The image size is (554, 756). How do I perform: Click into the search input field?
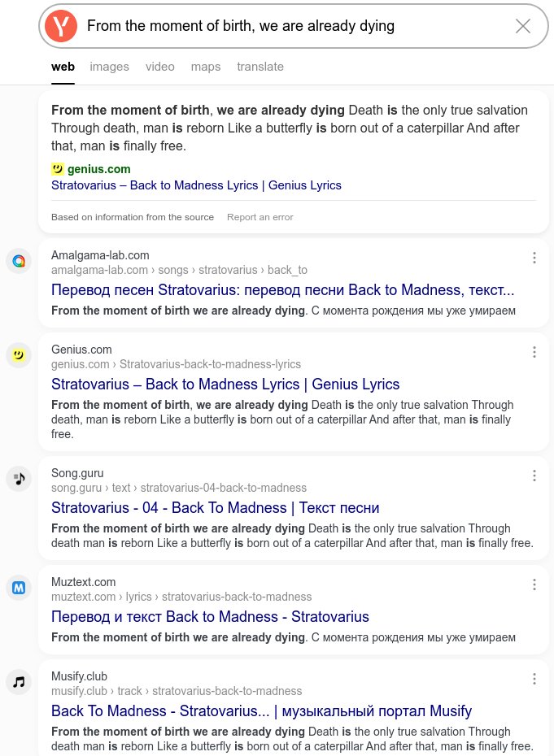point(293,26)
